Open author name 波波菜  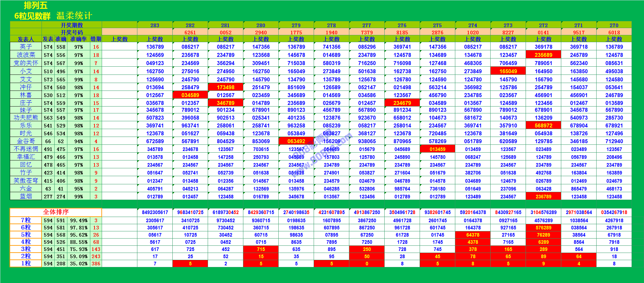coord(26,55)
